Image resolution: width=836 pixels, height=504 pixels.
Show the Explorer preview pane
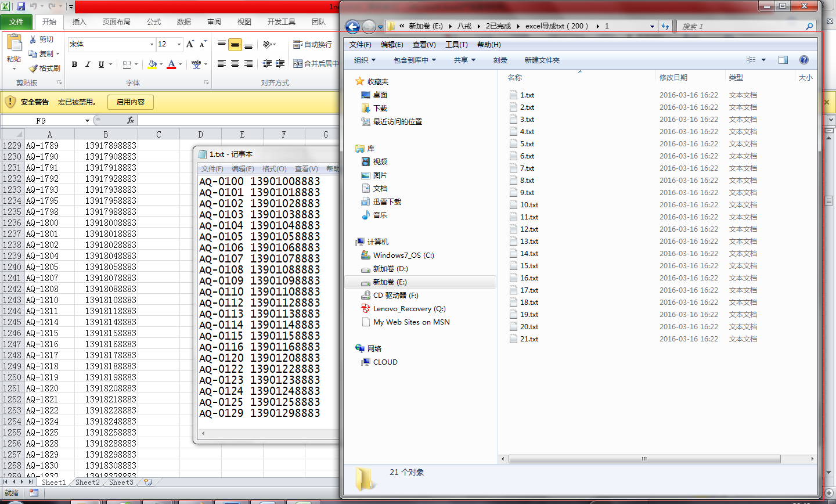pos(783,60)
